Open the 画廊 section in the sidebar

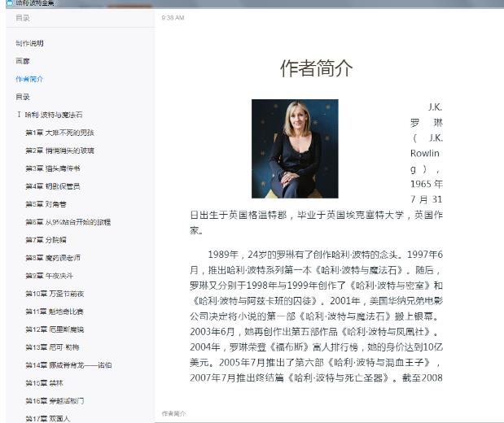coord(23,61)
